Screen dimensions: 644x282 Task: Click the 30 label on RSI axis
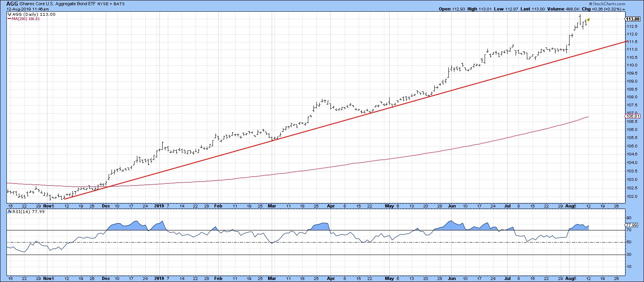click(x=630, y=255)
